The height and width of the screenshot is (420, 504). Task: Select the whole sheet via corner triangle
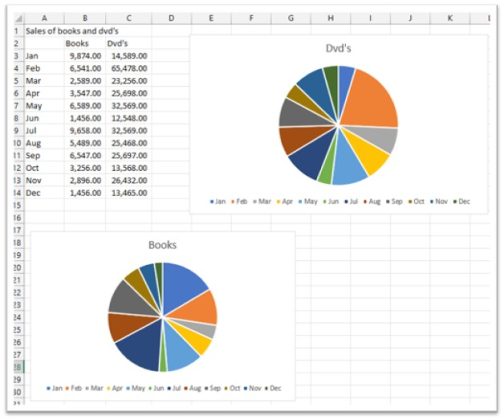19,18
